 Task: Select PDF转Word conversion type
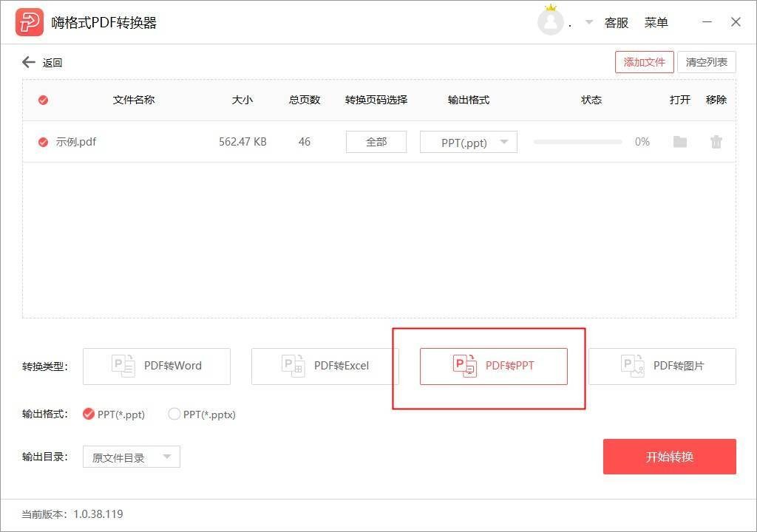(157, 366)
